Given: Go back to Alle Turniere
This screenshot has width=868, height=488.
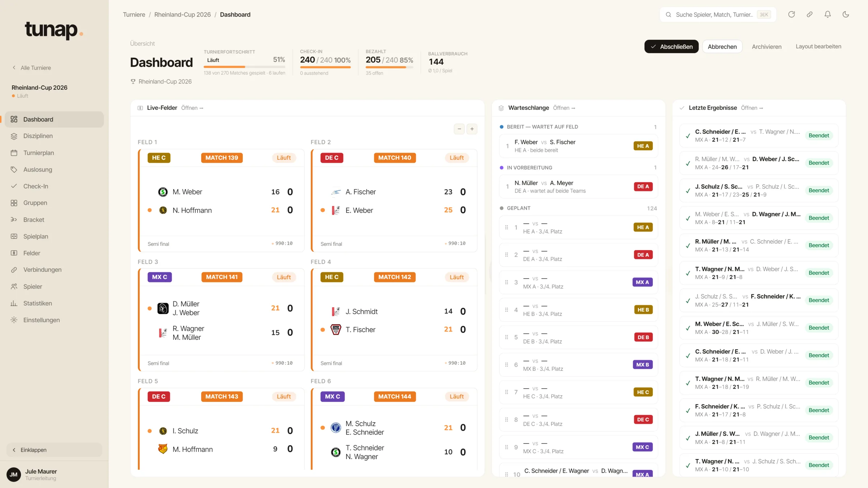Looking at the screenshot, I should tap(31, 68).
